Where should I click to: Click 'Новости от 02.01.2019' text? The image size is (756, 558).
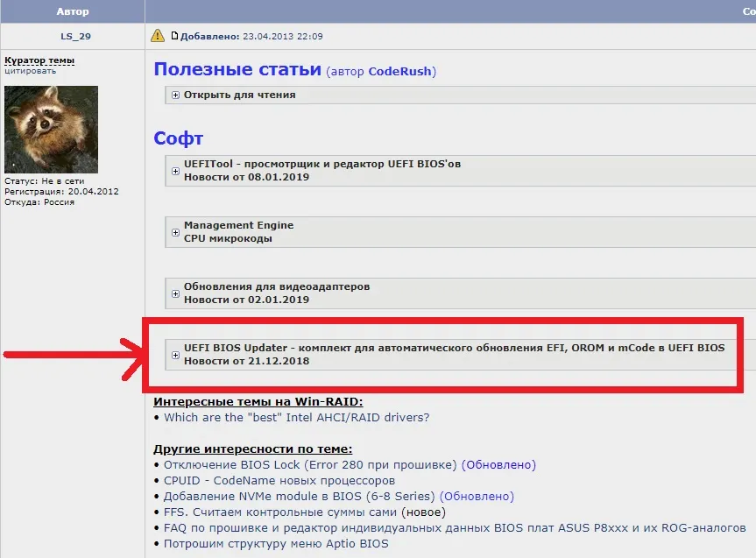[x=246, y=300]
